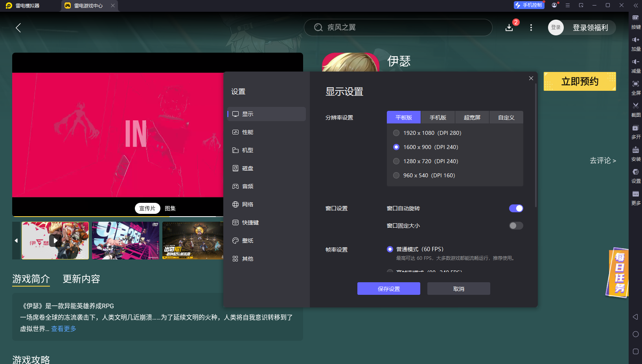Switch to 游戏简介 tab
Screen dimensions: 642x364
point(31,279)
